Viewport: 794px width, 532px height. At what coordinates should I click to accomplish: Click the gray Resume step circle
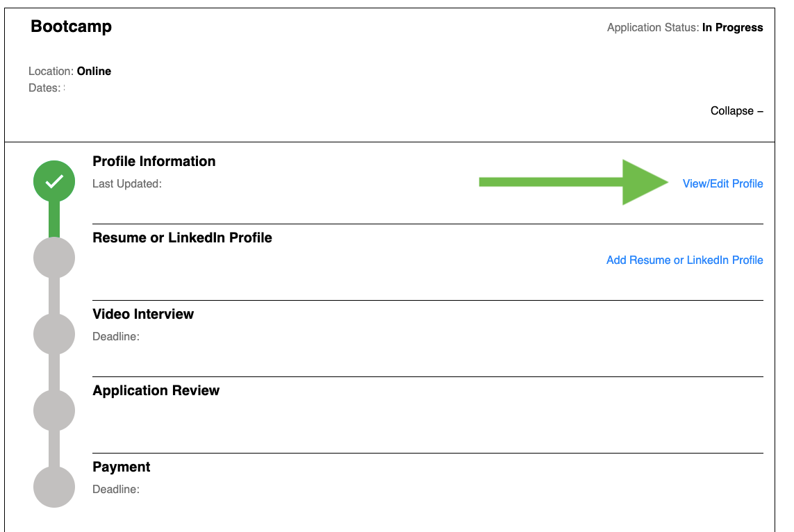pos(54,258)
